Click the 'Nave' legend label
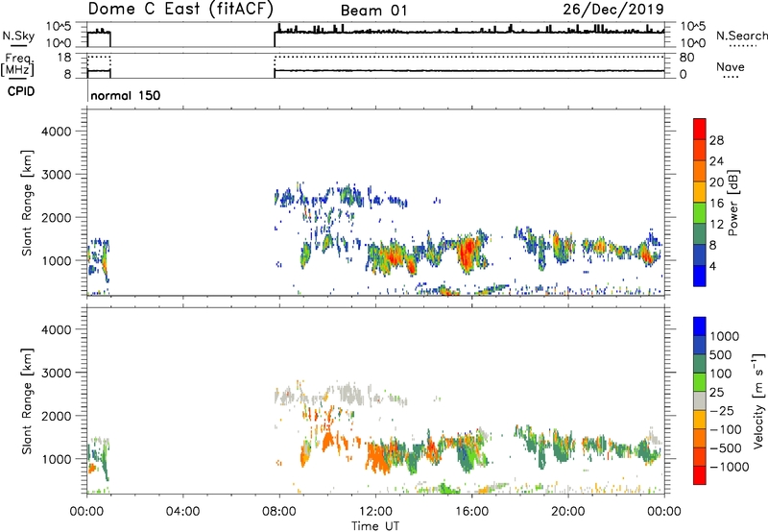The height and width of the screenshot is (532, 768). 731,66
